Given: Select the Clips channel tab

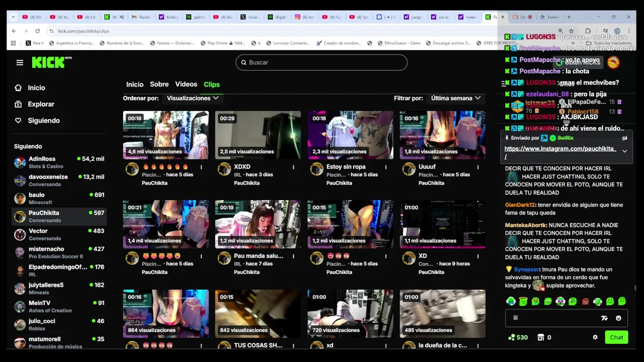Looking at the screenshot, I should (212, 84).
